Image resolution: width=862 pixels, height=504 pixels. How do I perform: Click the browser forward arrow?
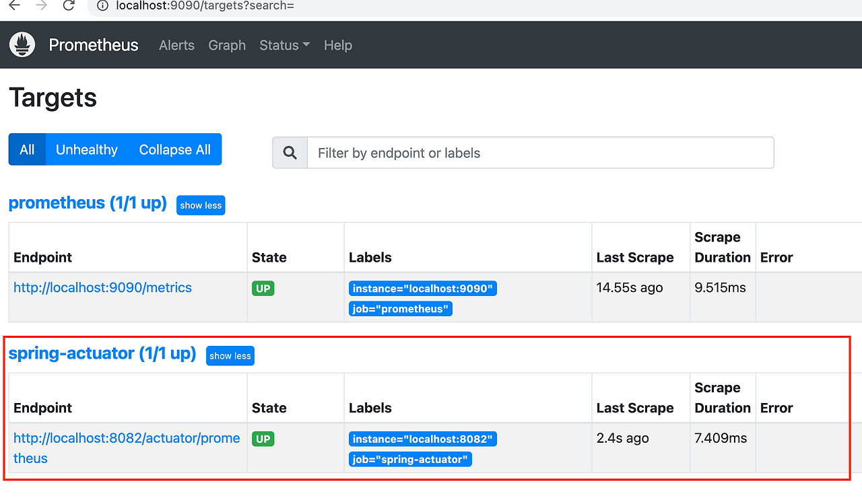click(x=41, y=6)
